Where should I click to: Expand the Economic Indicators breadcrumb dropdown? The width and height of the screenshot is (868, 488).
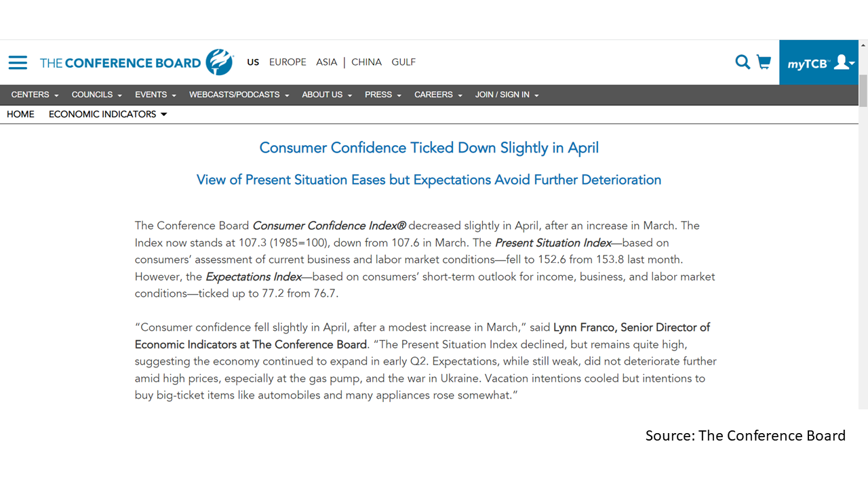click(108, 115)
